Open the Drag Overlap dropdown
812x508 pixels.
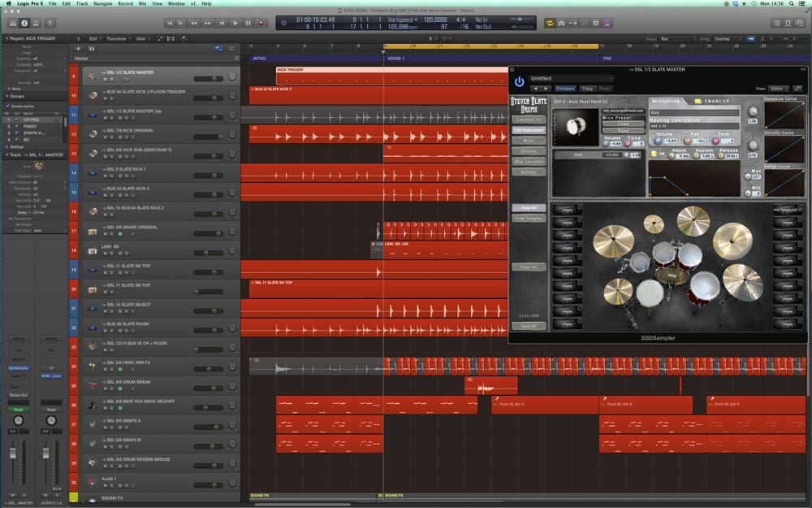[x=728, y=39]
